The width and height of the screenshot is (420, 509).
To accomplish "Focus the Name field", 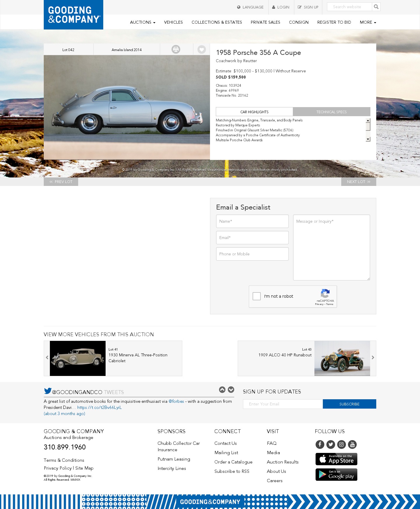I will 252,221.
